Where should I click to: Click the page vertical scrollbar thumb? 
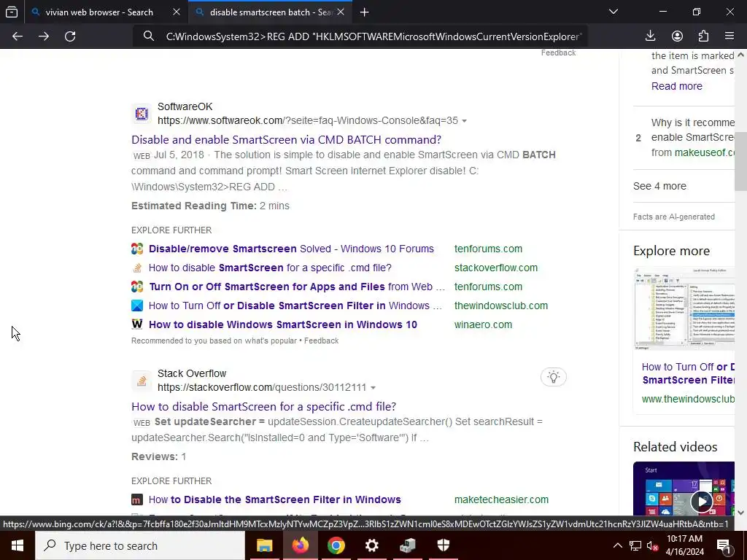(x=740, y=161)
